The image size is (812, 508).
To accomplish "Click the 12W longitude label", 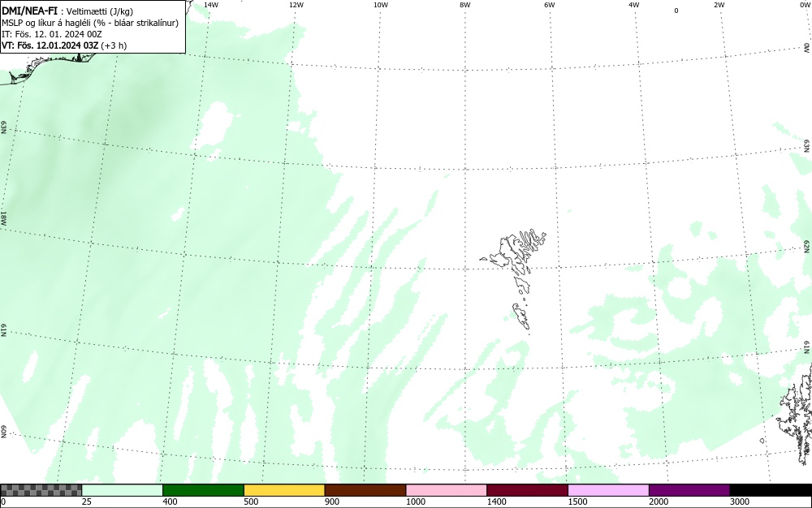I will pyautogui.click(x=296, y=5).
